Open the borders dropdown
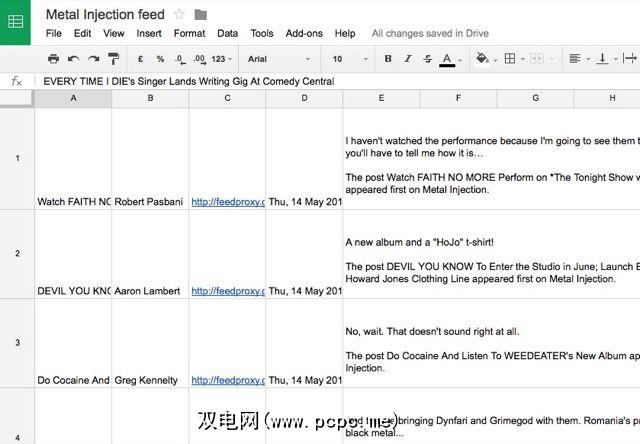 click(x=514, y=59)
